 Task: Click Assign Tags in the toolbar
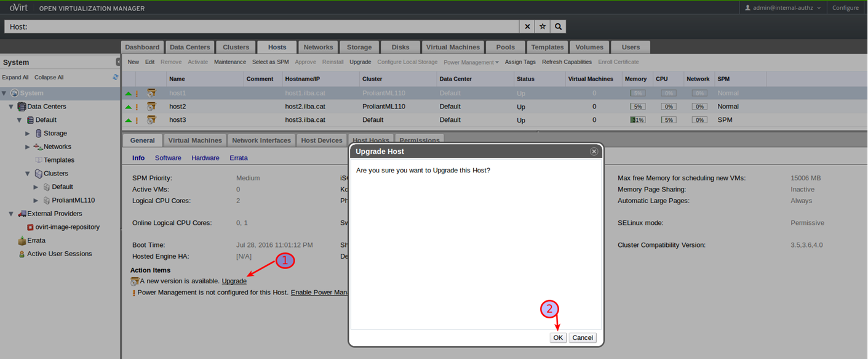tap(520, 62)
